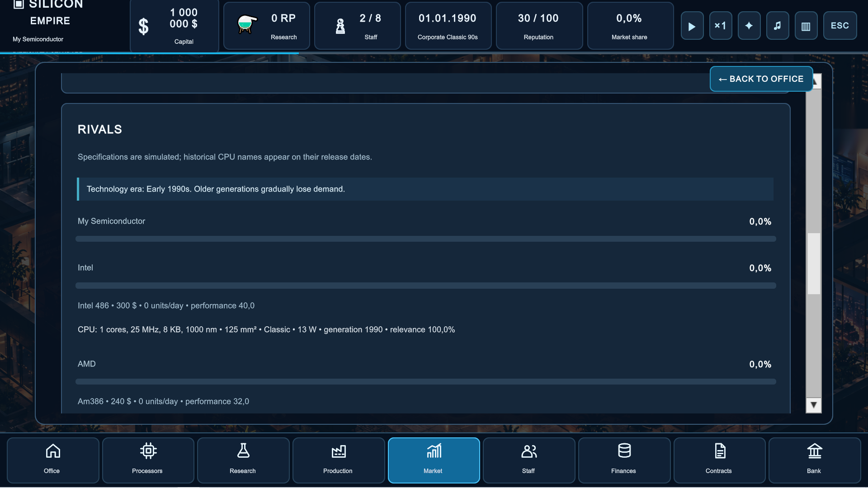Image resolution: width=868 pixels, height=488 pixels.
Task: Click the scrollbar down arrow
Action: tap(813, 405)
